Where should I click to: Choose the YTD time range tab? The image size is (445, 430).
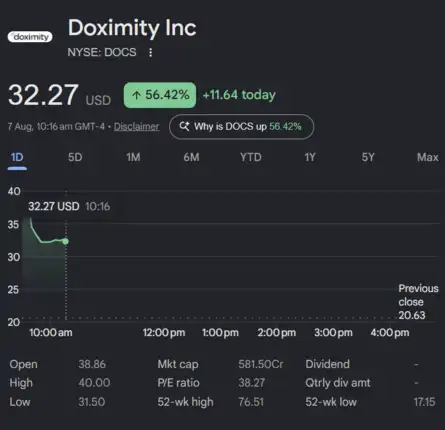tap(251, 157)
